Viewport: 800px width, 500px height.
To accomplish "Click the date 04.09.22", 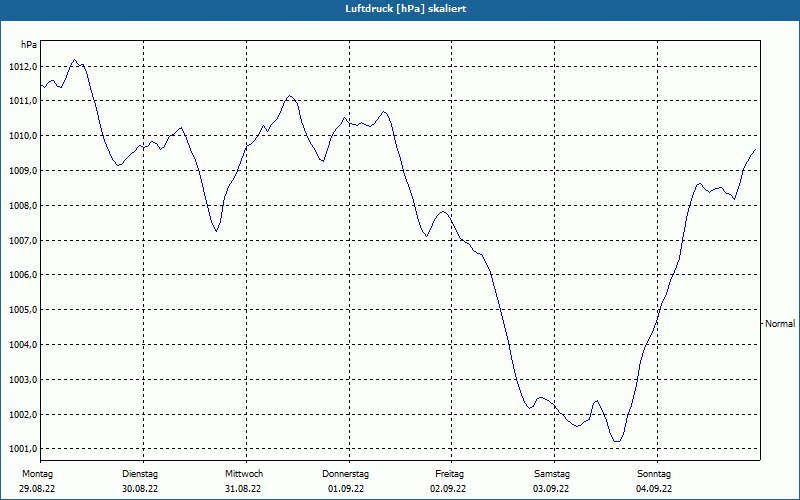I will pos(654,489).
